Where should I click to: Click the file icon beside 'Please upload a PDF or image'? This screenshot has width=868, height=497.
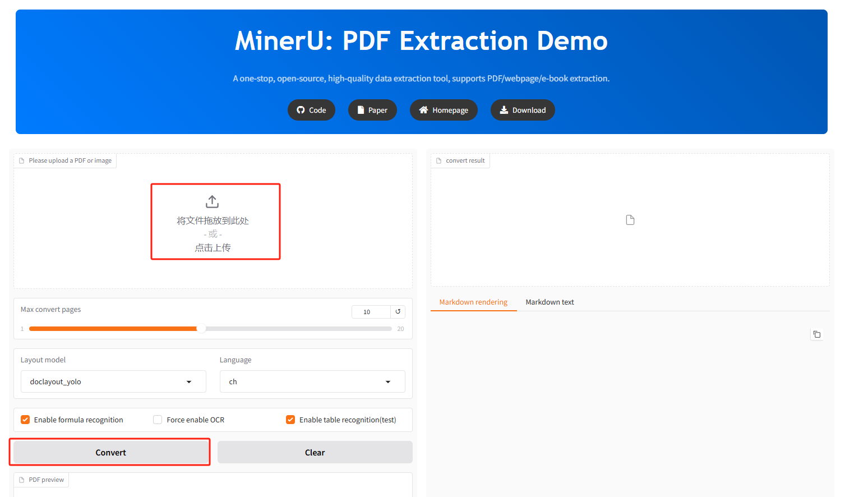[22, 160]
